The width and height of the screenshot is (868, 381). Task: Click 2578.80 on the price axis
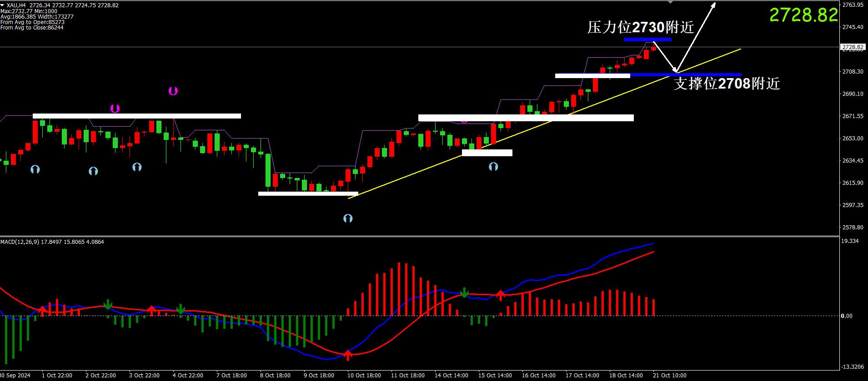pos(853,228)
